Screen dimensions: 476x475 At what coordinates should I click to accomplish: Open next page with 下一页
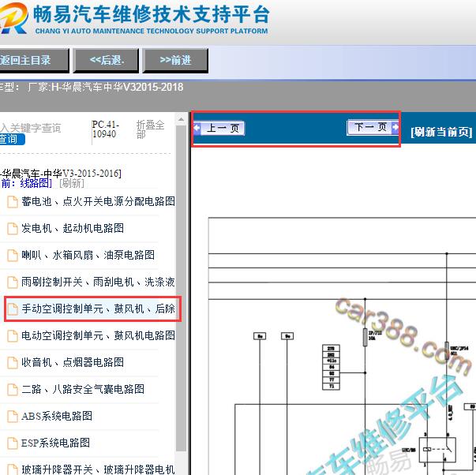coord(373,127)
